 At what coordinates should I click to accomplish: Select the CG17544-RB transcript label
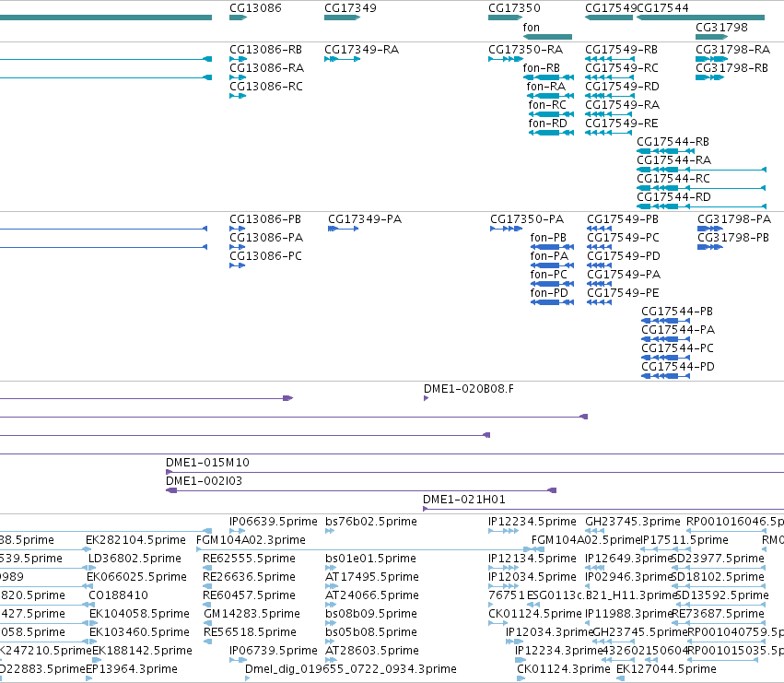[673, 142]
